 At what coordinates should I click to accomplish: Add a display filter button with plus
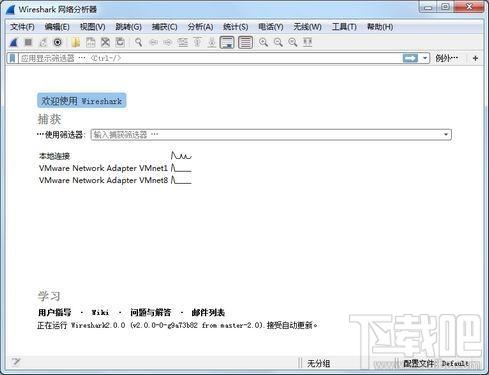[476, 58]
